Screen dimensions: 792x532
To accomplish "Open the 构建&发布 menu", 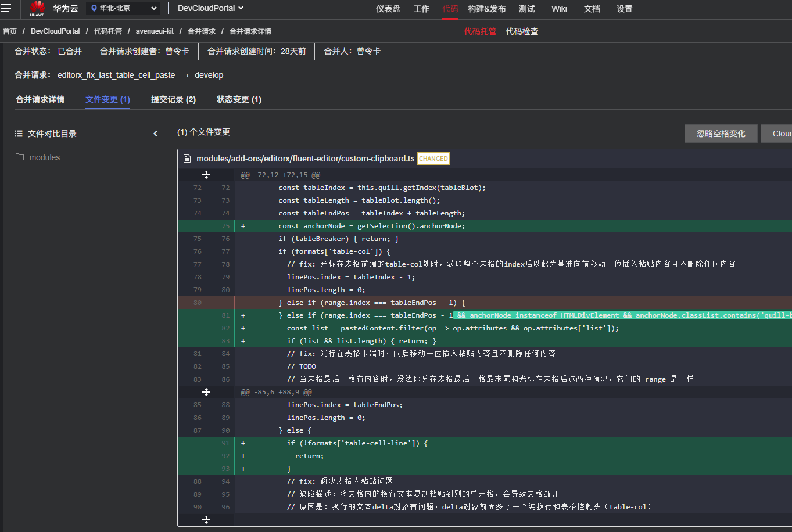I will click(487, 9).
